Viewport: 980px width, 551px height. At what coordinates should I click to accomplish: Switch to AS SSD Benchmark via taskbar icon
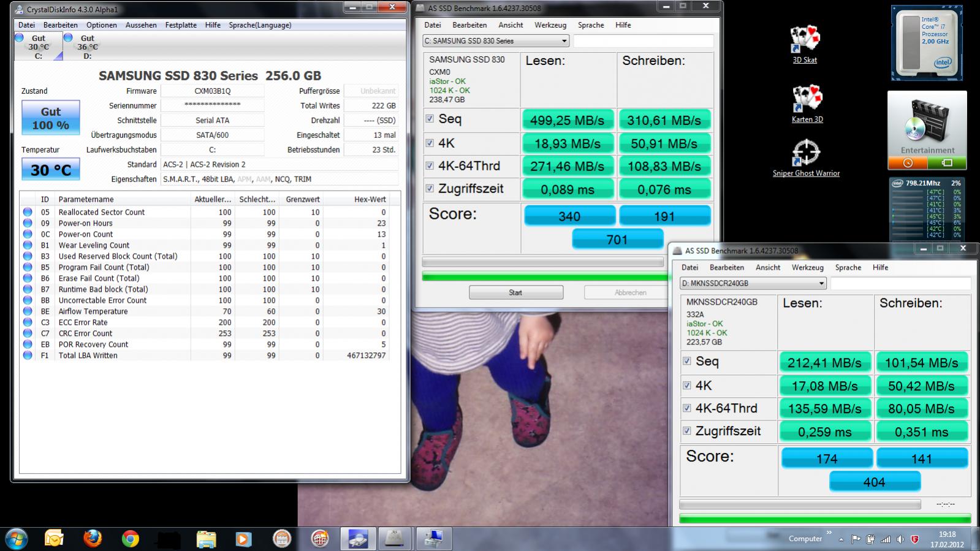[396, 539]
